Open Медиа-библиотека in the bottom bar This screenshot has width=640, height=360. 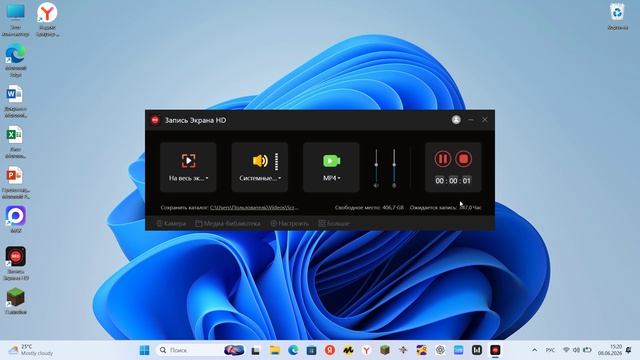(228, 224)
